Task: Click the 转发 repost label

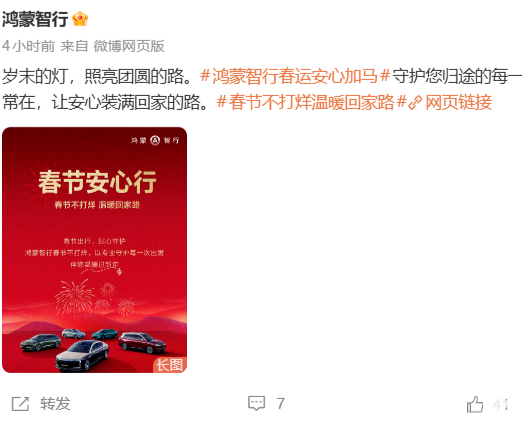Action: click(x=55, y=404)
